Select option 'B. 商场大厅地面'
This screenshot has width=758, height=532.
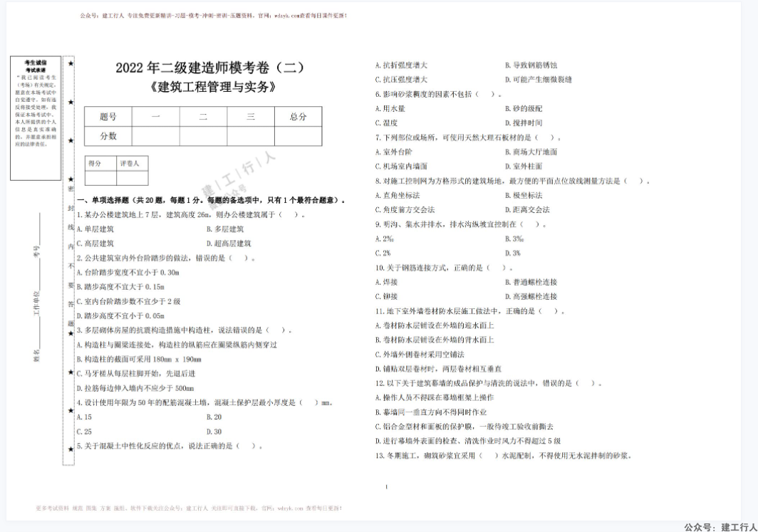pyautogui.click(x=531, y=152)
